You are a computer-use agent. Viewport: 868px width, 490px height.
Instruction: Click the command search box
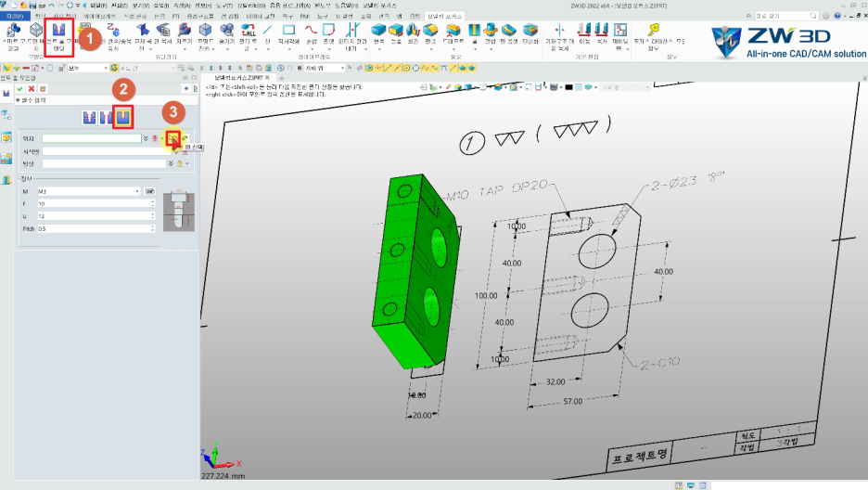[x=786, y=16]
